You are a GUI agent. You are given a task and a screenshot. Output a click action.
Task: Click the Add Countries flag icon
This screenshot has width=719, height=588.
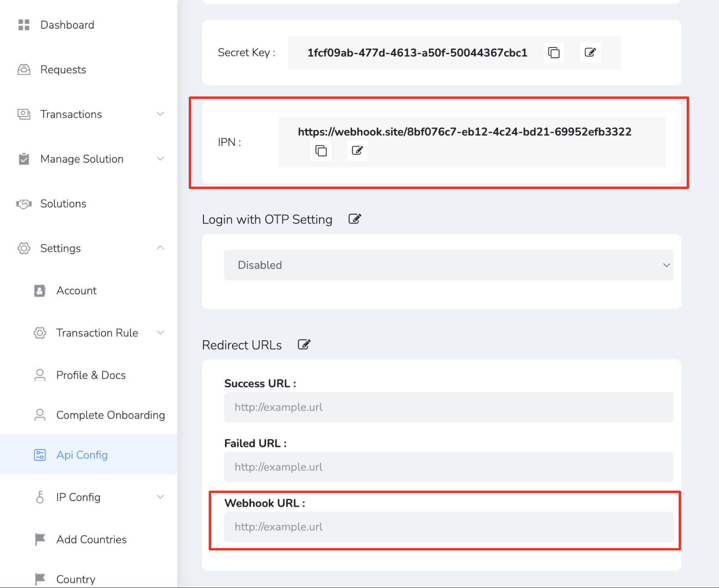pyautogui.click(x=39, y=540)
